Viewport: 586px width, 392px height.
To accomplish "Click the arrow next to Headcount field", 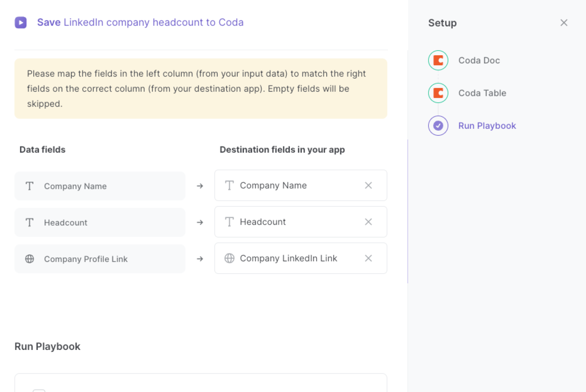I will point(200,222).
